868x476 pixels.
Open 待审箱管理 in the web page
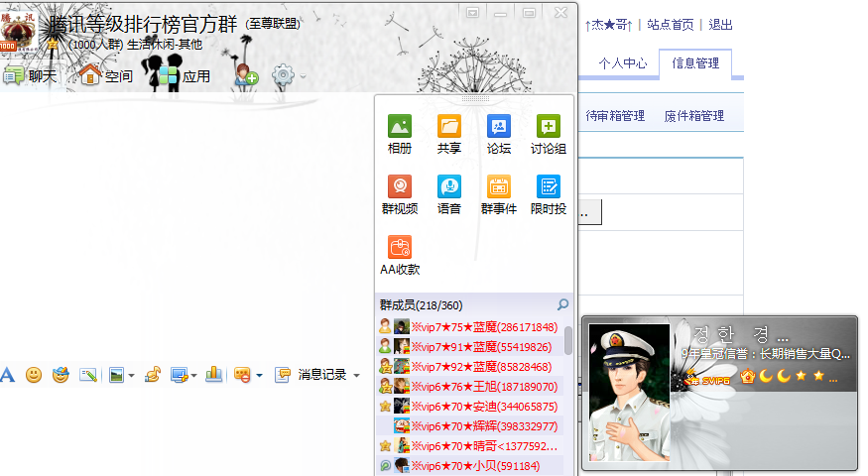point(615,116)
